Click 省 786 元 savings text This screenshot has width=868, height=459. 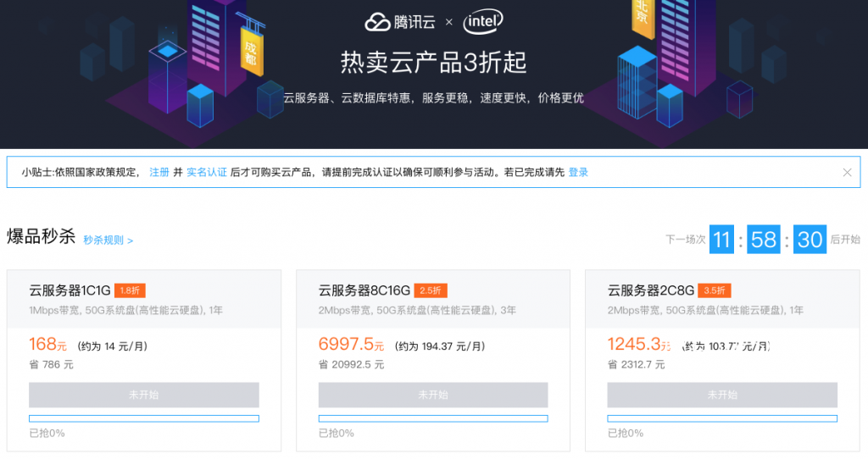click(x=51, y=364)
